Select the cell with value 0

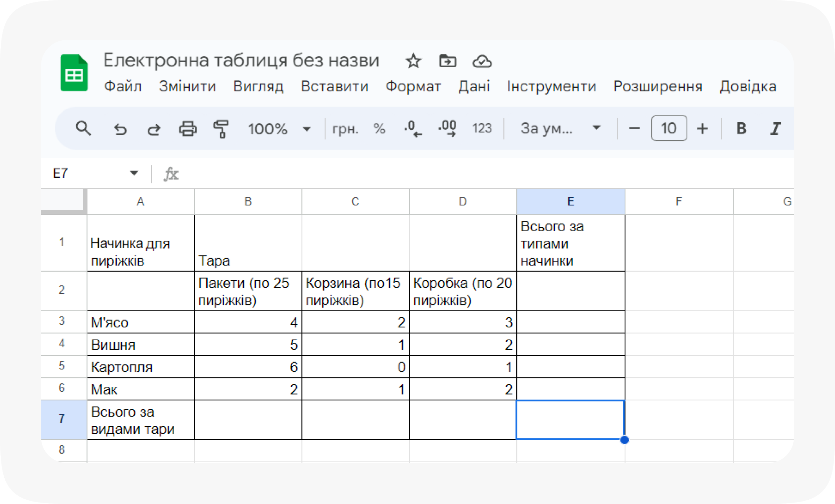click(355, 367)
